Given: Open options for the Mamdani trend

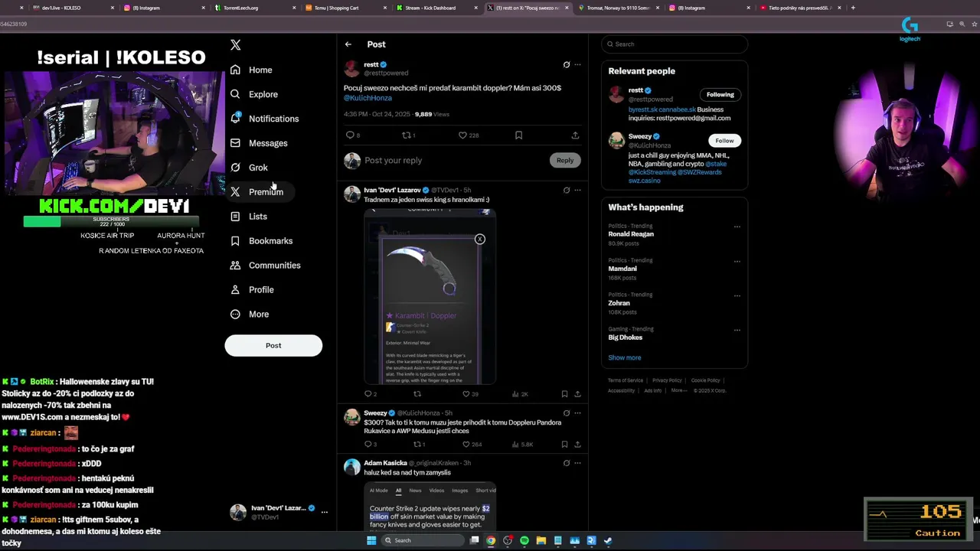Looking at the screenshot, I should click(x=737, y=262).
